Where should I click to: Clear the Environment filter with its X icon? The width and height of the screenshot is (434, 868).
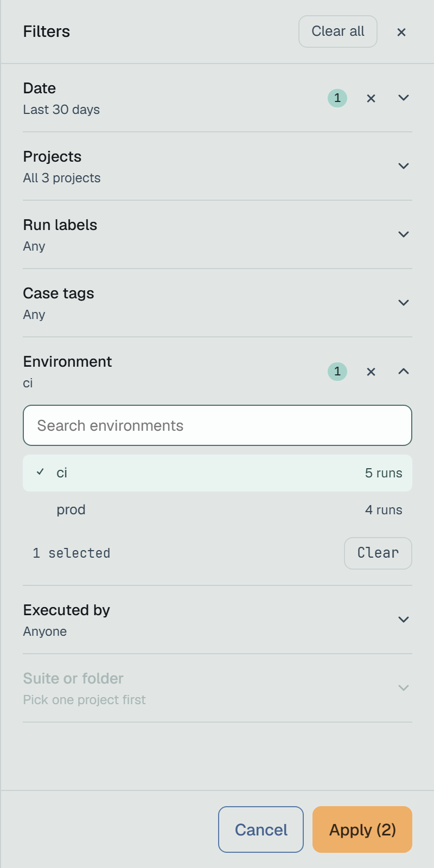pos(371,372)
